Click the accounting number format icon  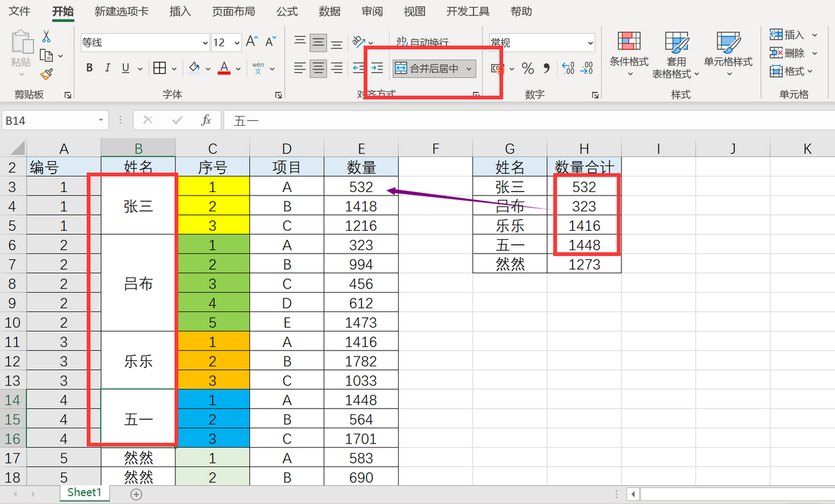click(x=497, y=68)
